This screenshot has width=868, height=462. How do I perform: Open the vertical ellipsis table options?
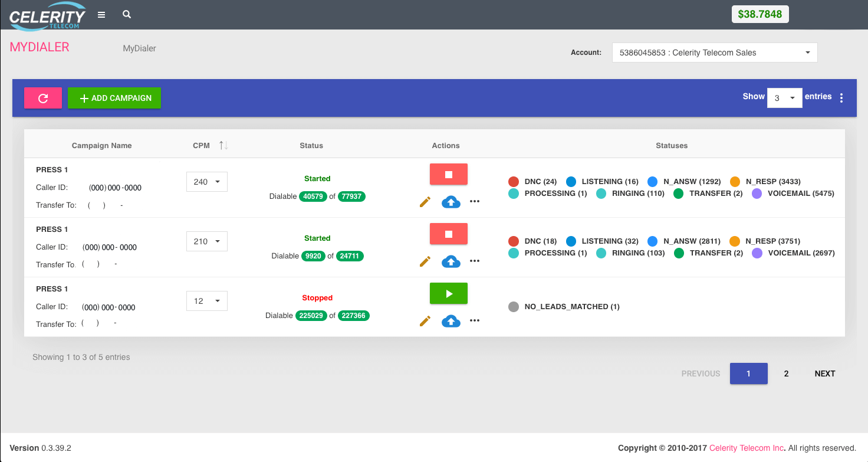tap(841, 98)
